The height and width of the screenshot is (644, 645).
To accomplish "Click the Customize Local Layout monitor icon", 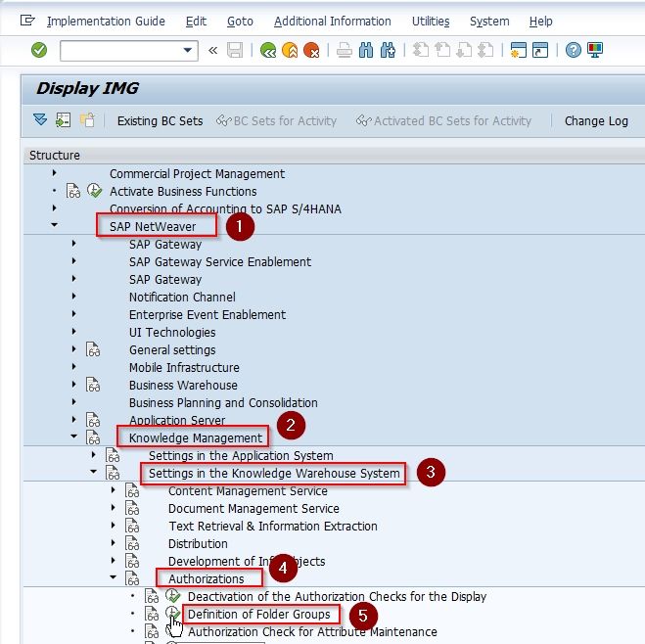I will click(595, 50).
